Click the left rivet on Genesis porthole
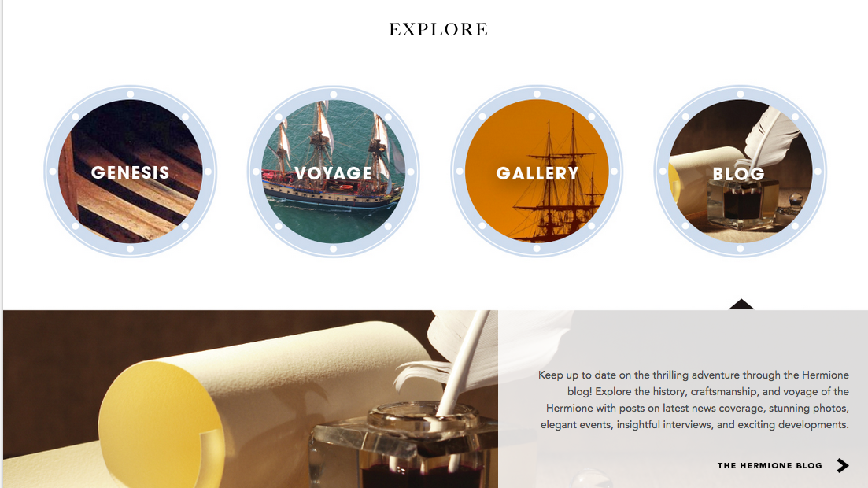The image size is (868, 488). tap(53, 172)
